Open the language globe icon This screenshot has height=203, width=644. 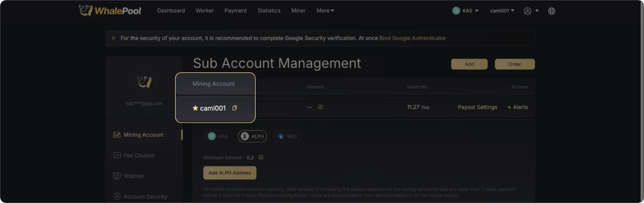tap(551, 11)
